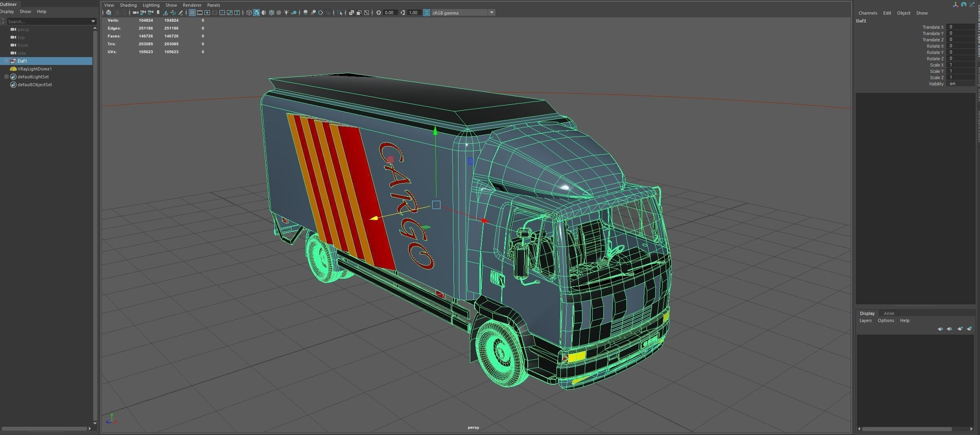This screenshot has height=435, width=980.
Task: Select the persp camera in Outliner
Action: click(23, 30)
